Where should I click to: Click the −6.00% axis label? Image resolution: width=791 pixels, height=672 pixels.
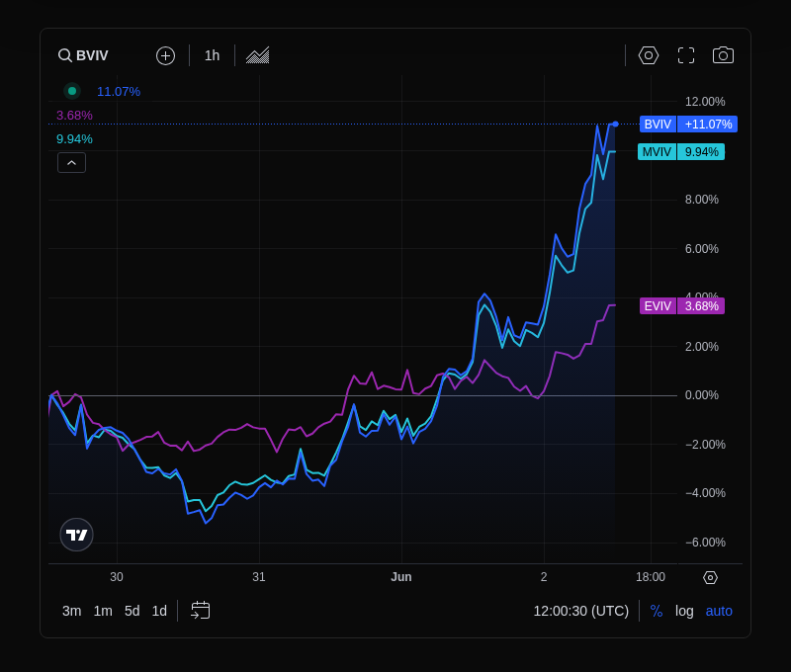[705, 543]
